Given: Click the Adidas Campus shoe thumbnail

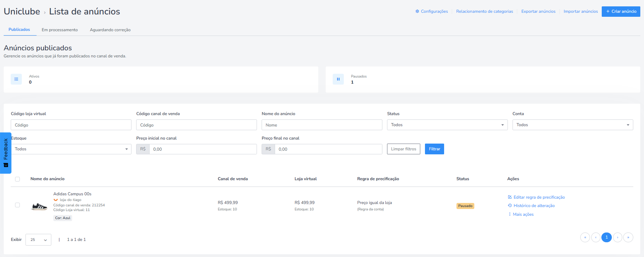Looking at the screenshot, I should click(39, 206).
